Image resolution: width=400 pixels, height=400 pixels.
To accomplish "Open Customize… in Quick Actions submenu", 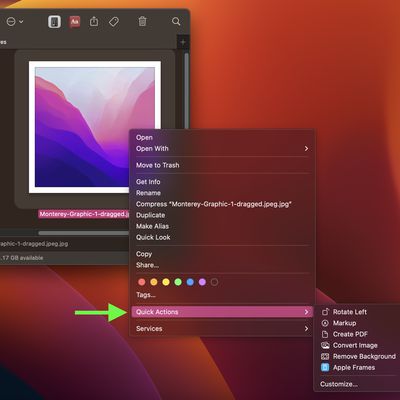I will pyautogui.click(x=339, y=384).
